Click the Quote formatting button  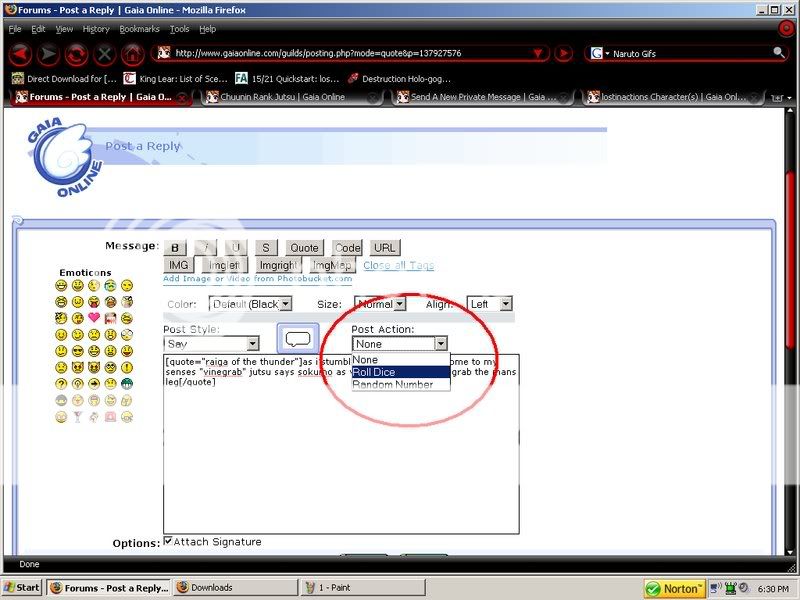click(x=304, y=247)
